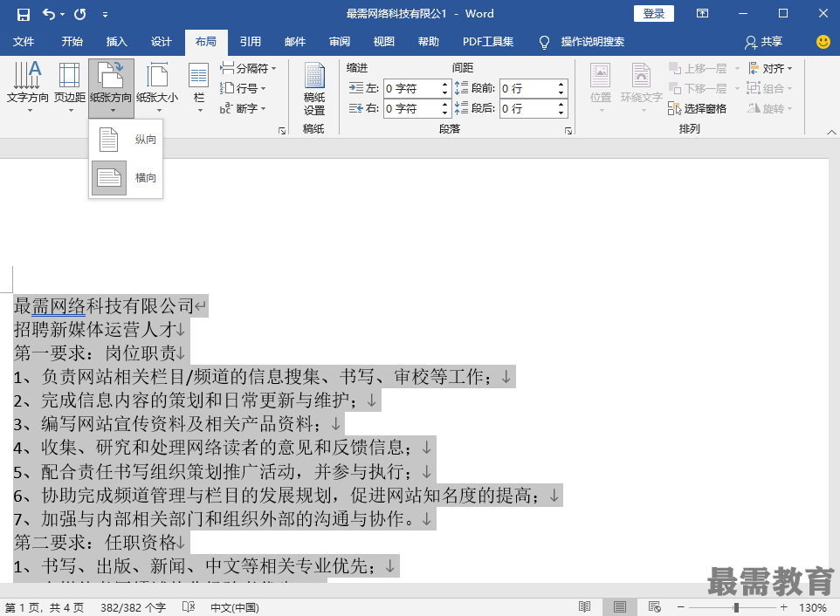
Task: Save the document with the floppy icon
Action: 23,15
